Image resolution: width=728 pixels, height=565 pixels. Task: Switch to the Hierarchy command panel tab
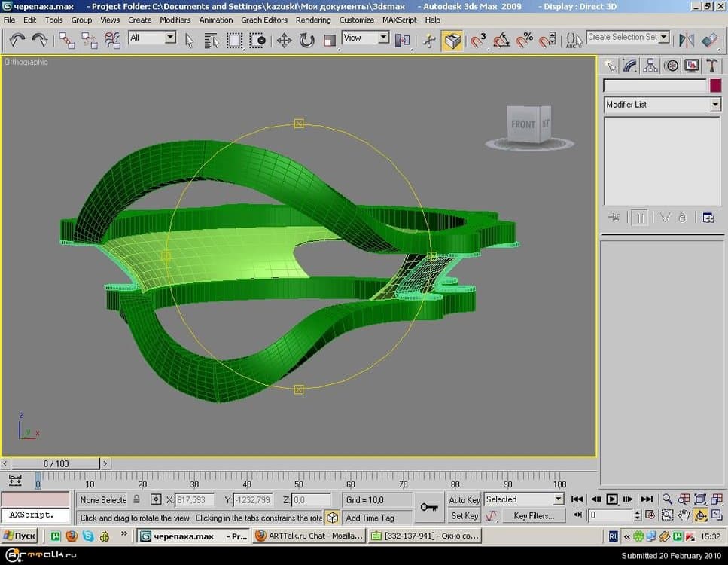650,66
